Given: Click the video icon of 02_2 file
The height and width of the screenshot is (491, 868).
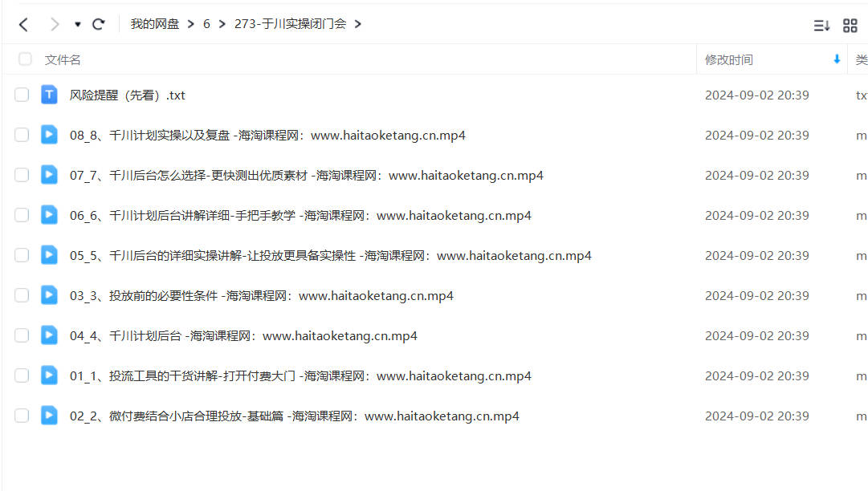Looking at the screenshot, I should coord(49,416).
